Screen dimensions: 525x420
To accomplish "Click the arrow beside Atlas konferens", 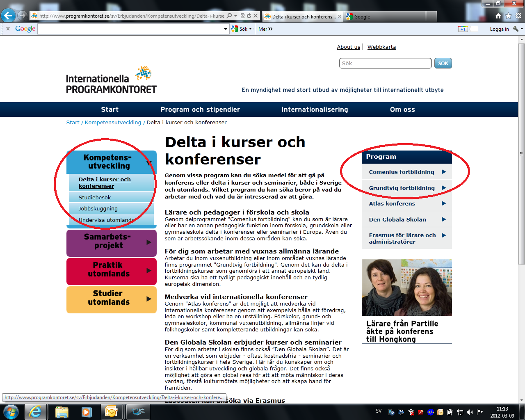I will coord(443,203).
